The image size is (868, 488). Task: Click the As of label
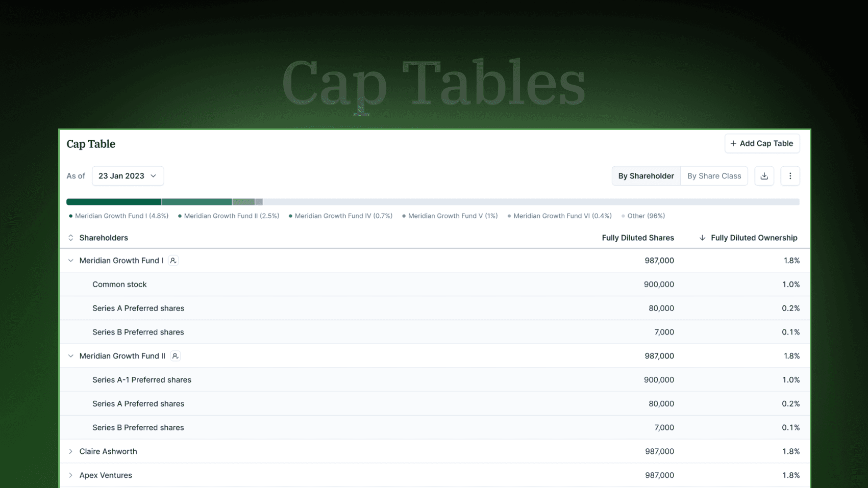pyautogui.click(x=76, y=176)
